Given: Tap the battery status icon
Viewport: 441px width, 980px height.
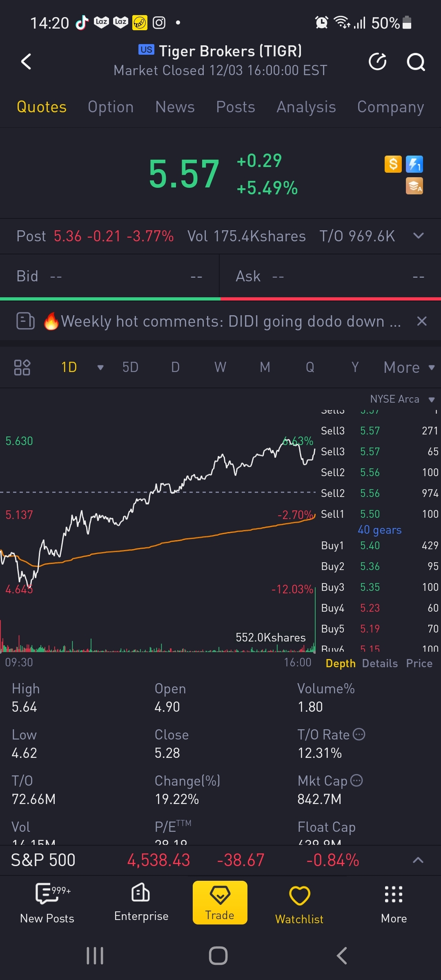Looking at the screenshot, I should point(407,22).
